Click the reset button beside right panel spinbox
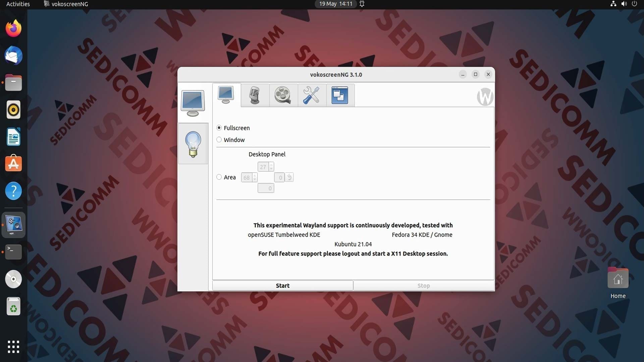 coord(289,177)
